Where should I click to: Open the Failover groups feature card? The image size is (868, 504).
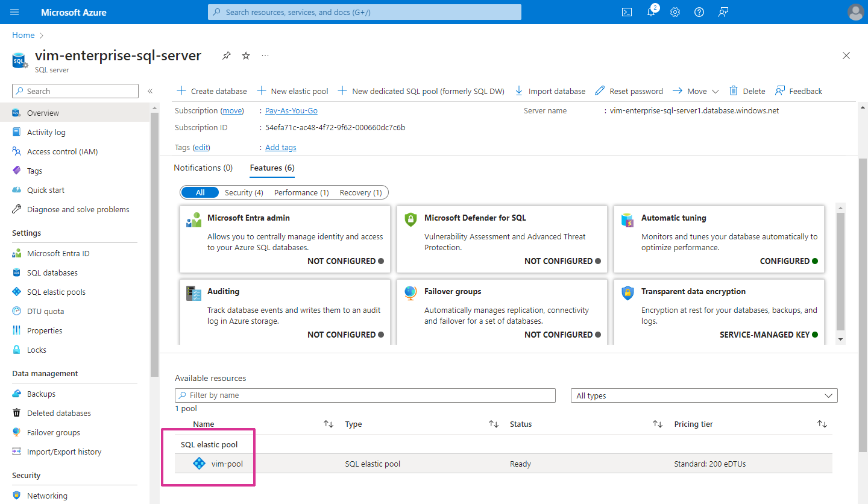point(502,312)
